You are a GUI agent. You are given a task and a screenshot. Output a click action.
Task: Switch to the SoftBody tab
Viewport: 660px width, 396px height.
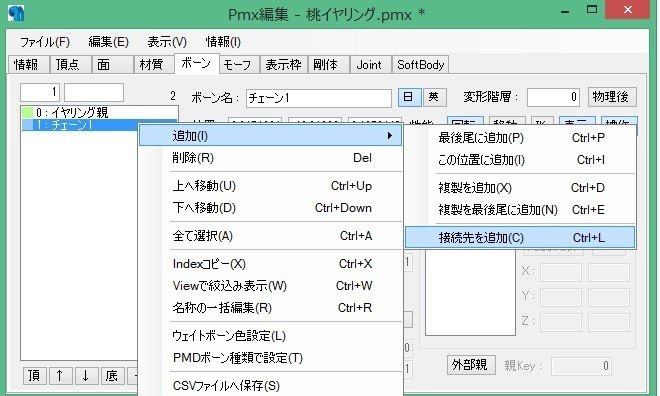coord(420,64)
